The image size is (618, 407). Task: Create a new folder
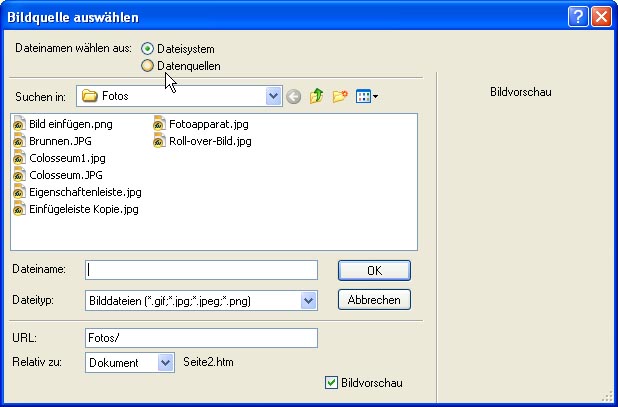pyautogui.click(x=340, y=96)
